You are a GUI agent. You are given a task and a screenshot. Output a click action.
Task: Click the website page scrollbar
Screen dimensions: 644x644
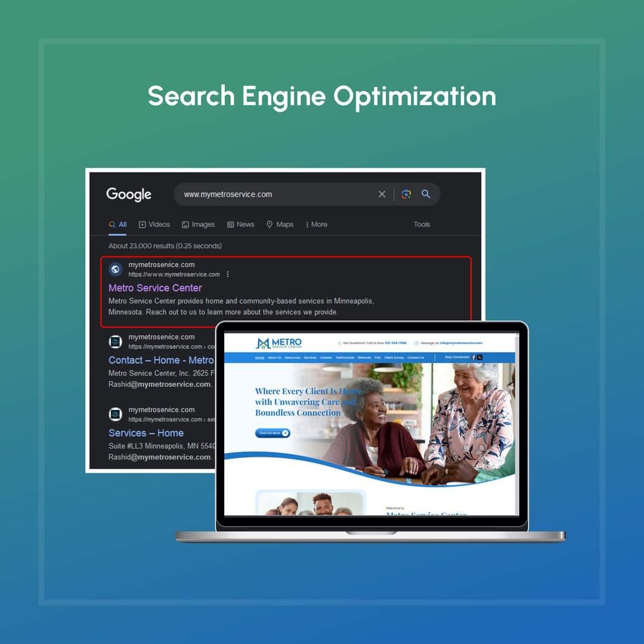pyautogui.click(x=517, y=424)
